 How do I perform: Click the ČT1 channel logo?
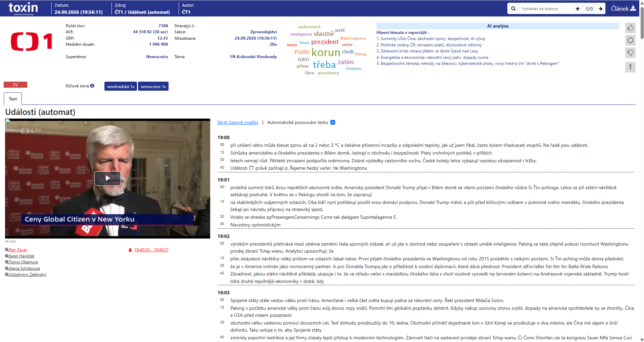[x=32, y=41]
